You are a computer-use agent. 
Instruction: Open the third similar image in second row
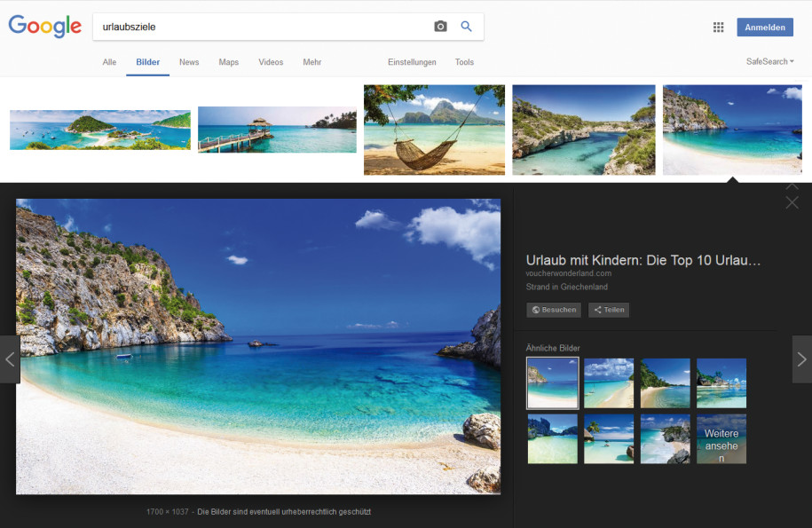(x=665, y=439)
